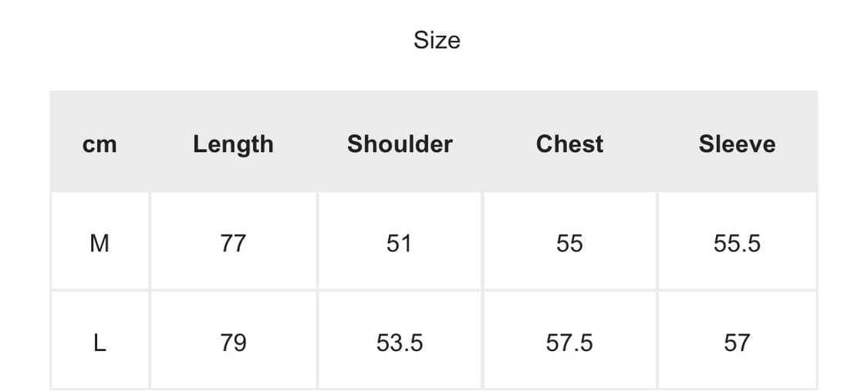868x392 pixels.
Task: Click the L length value 79
Action: (233, 342)
